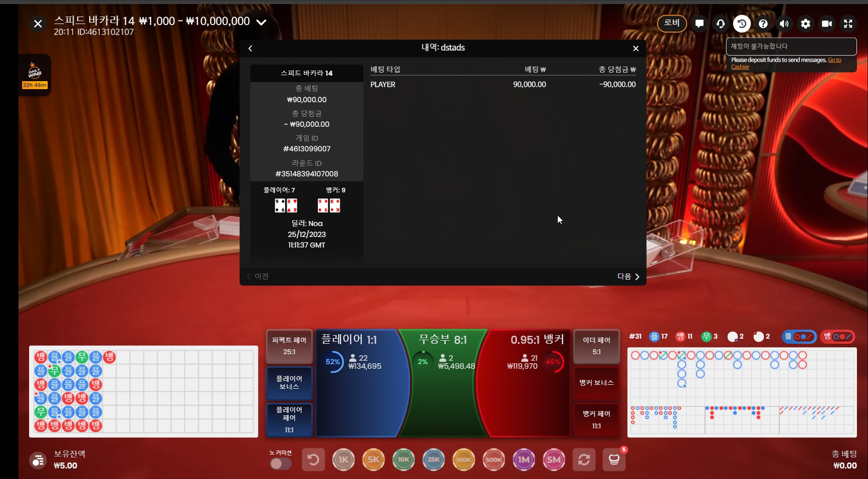Bet on 뱅커 보너스 side bet
868x479 pixels.
(x=596, y=383)
